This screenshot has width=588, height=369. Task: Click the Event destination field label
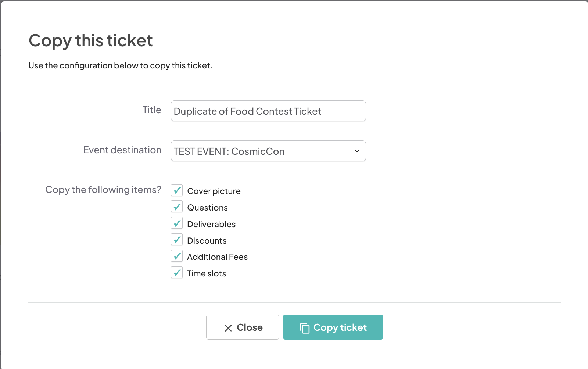click(x=122, y=150)
